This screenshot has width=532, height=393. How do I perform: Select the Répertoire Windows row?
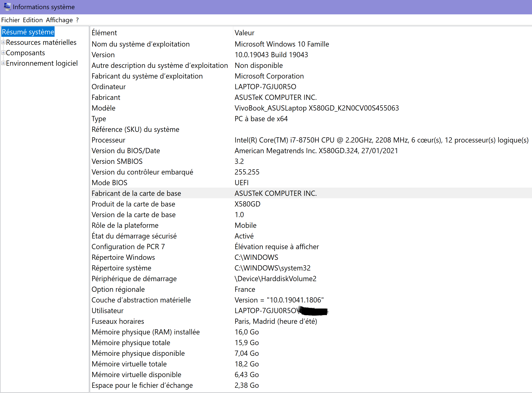[x=123, y=257]
